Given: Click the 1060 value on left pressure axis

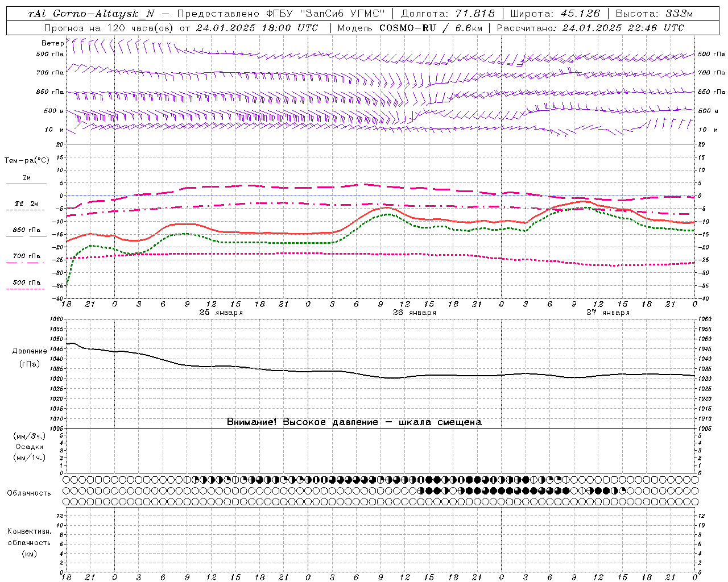Looking at the screenshot, I should (57, 319).
